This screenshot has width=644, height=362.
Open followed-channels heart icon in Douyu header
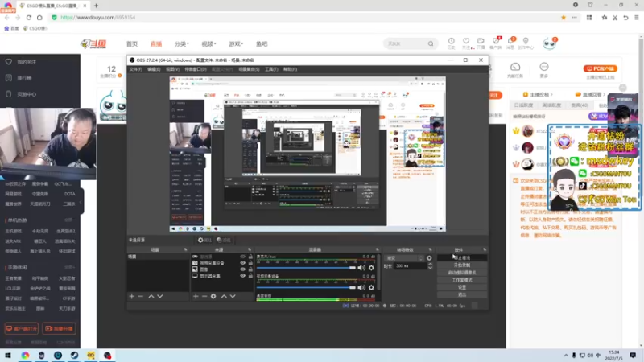point(466,41)
